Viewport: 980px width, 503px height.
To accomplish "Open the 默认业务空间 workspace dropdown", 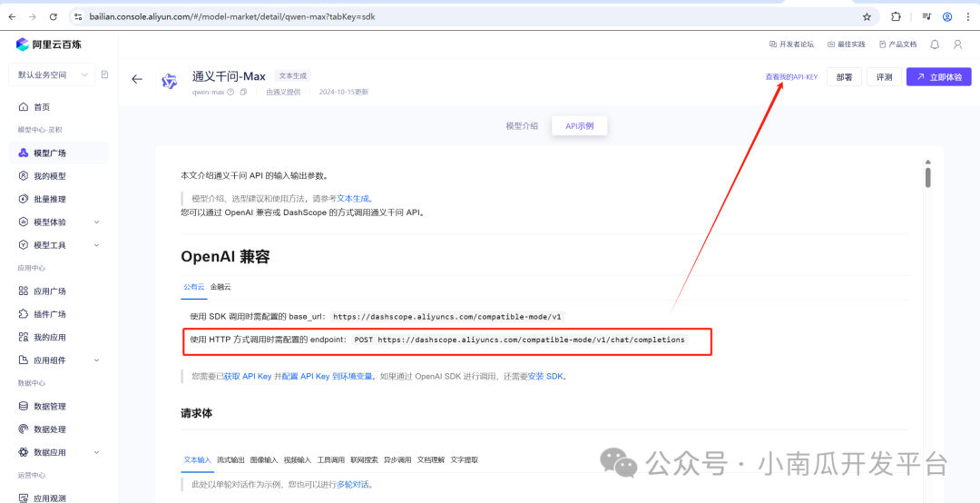I will pos(52,74).
